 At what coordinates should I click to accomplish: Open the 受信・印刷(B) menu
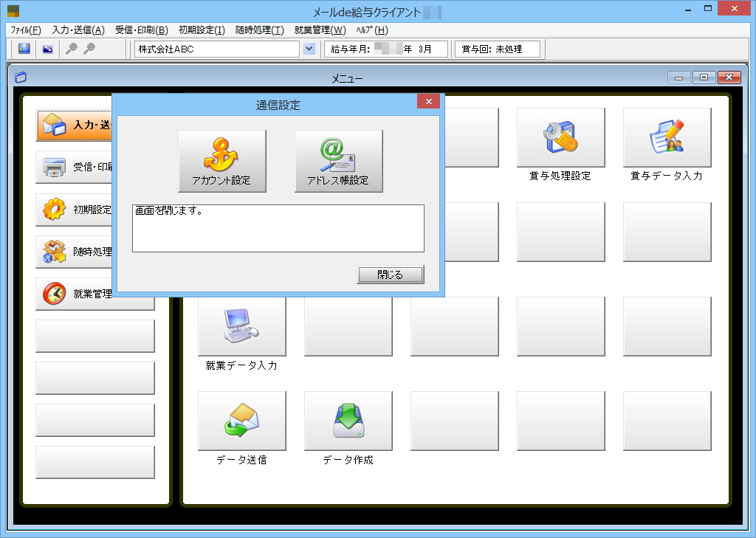click(141, 30)
